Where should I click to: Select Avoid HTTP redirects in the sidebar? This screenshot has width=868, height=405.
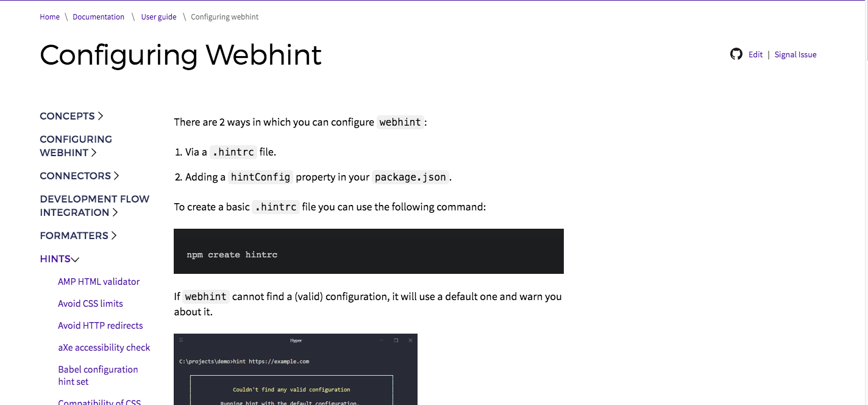(x=100, y=325)
